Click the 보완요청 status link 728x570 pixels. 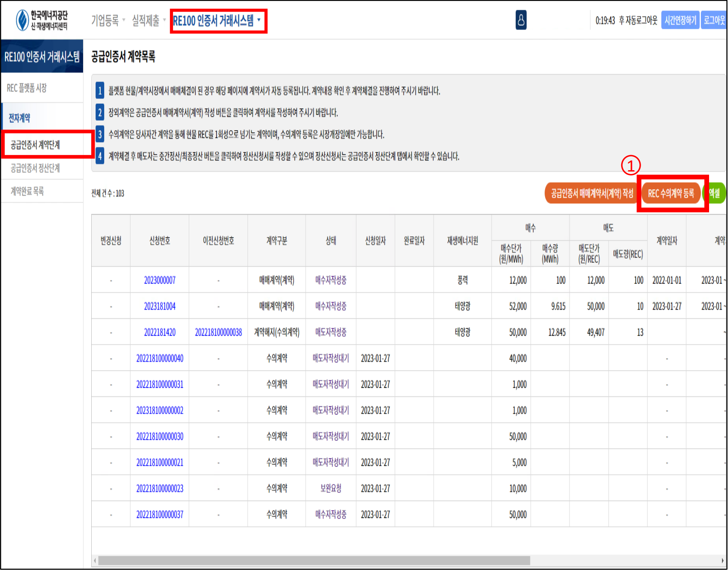click(x=331, y=489)
